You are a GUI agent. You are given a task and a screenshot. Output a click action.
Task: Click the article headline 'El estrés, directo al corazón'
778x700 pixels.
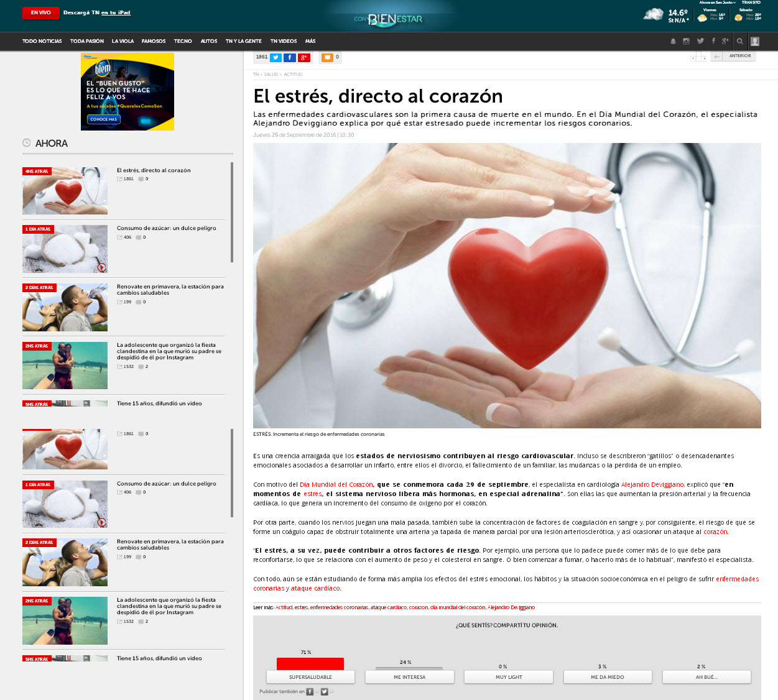[378, 96]
